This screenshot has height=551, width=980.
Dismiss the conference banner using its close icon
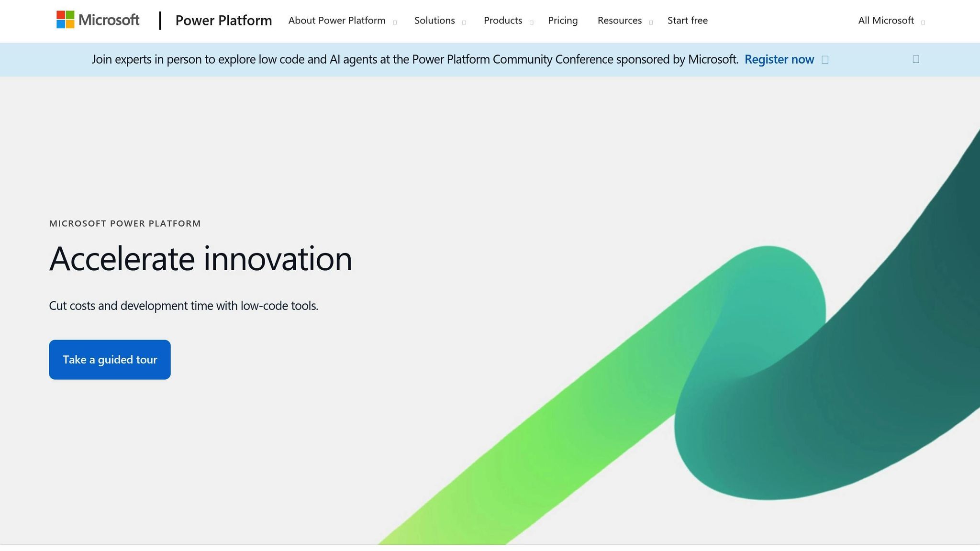coord(915,58)
